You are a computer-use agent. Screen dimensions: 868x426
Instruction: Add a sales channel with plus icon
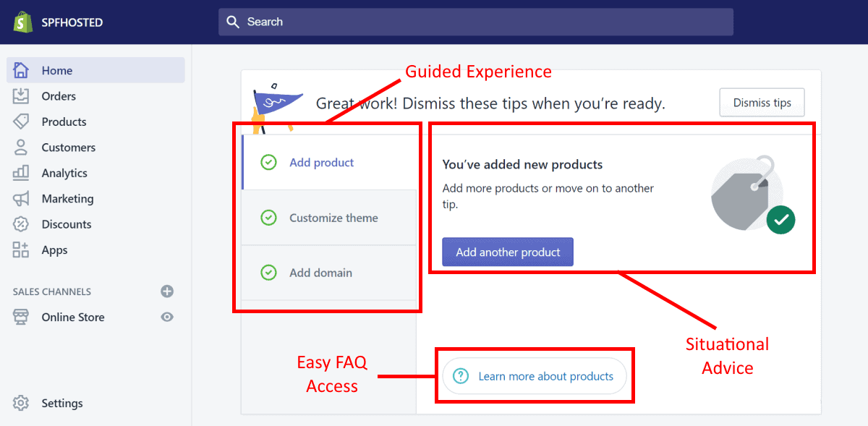[x=167, y=291]
